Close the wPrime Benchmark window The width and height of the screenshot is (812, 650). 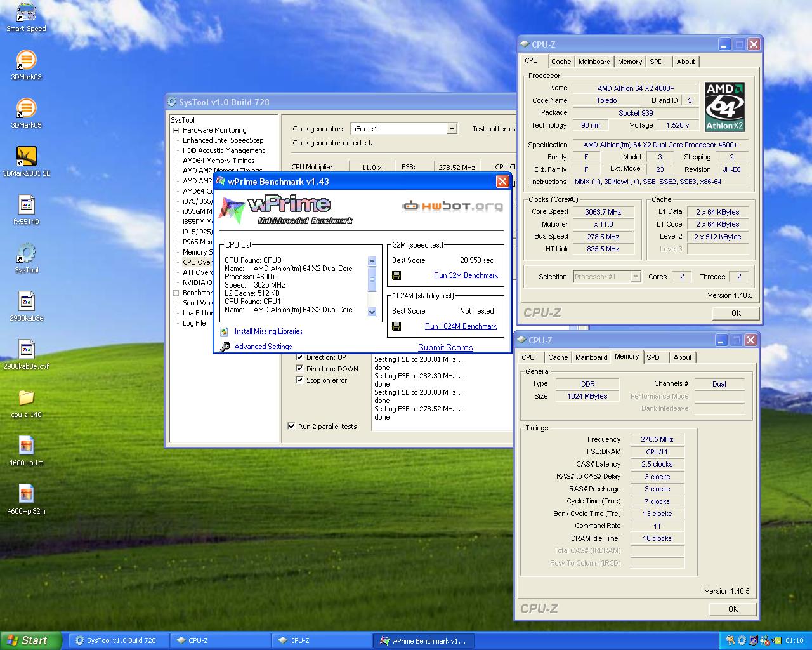tap(502, 182)
